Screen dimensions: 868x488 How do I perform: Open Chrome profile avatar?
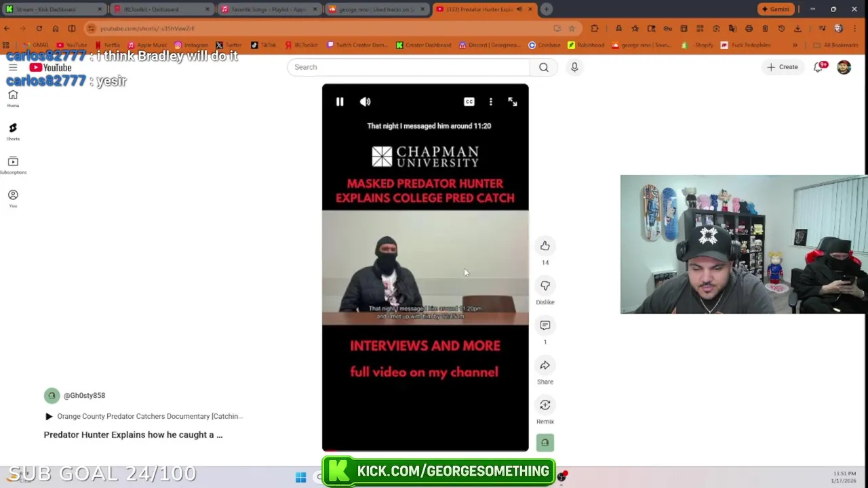[x=839, y=28]
